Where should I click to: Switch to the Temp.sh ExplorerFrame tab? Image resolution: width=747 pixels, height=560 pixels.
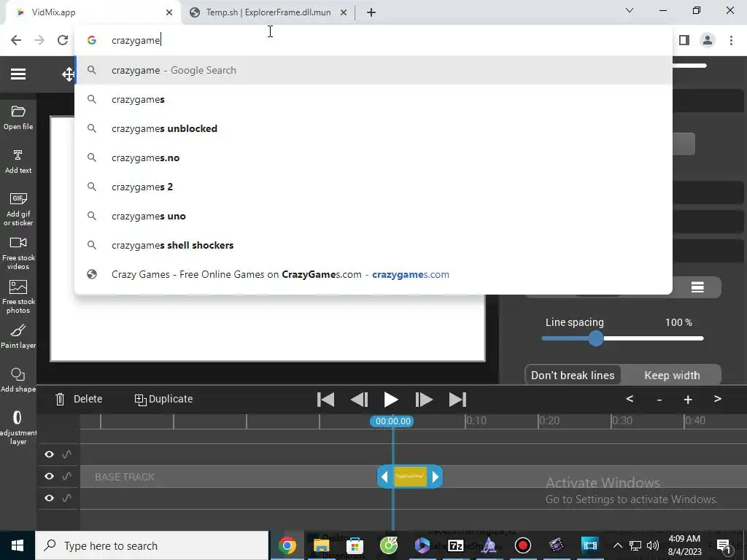(x=268, y=12)
